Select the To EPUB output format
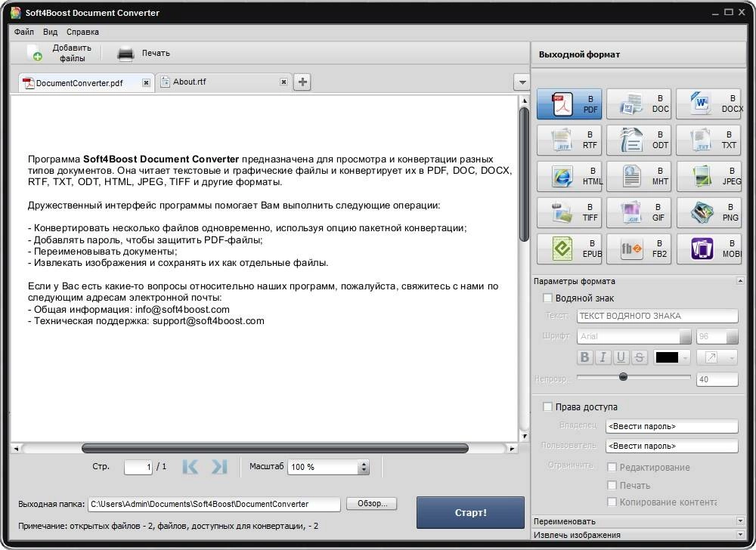 [569, 249]
